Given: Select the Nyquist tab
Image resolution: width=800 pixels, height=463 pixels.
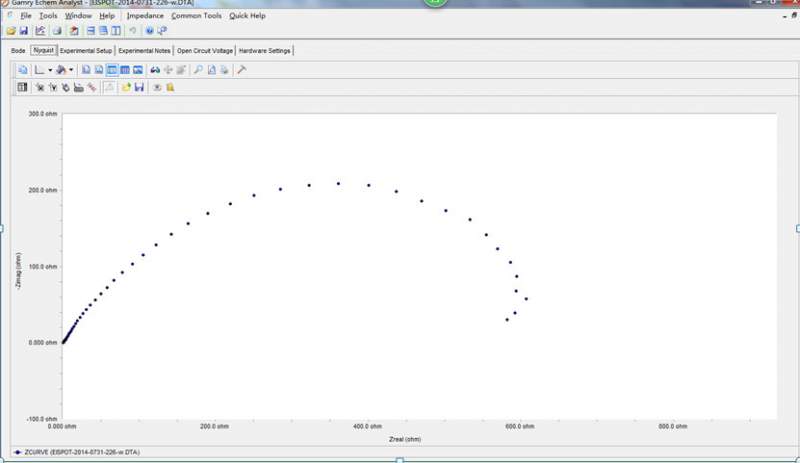Looking at the screenshot, I should point(43,50).
